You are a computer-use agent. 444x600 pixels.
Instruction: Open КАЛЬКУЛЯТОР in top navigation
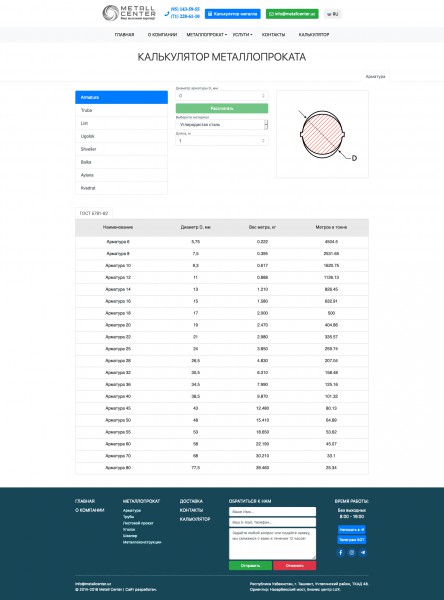tap(314, 35)
